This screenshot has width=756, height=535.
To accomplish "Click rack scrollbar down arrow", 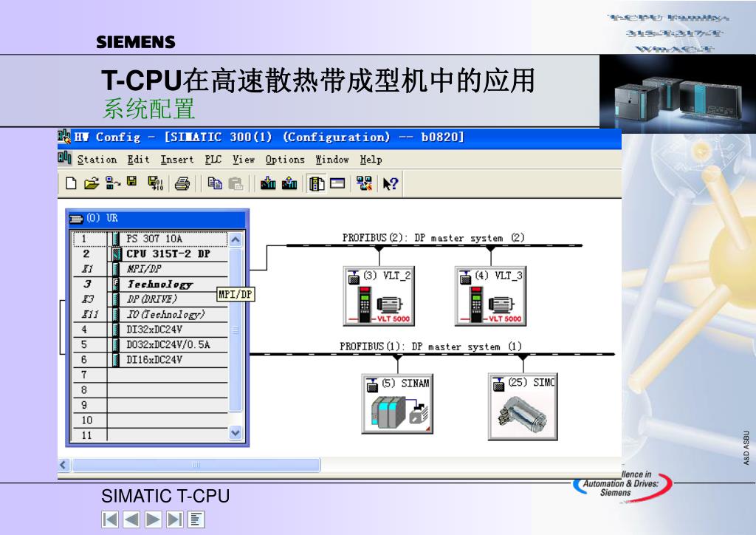I will click(236, 433).
